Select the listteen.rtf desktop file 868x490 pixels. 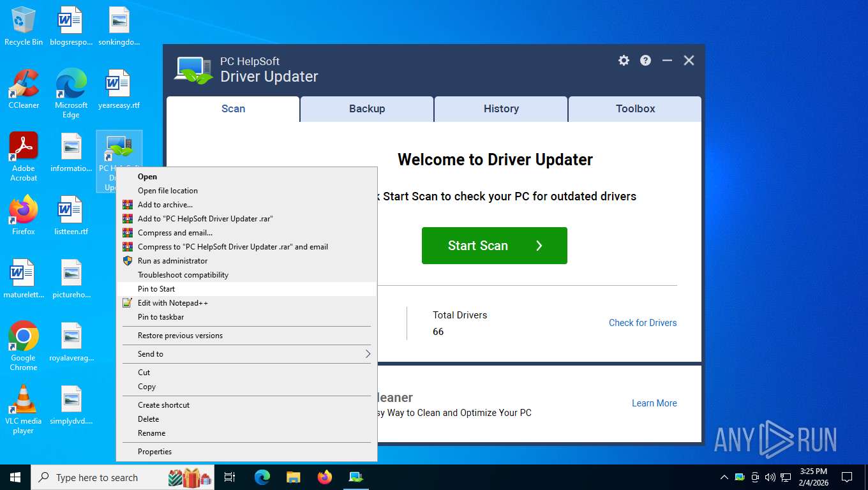coord(71,215)
